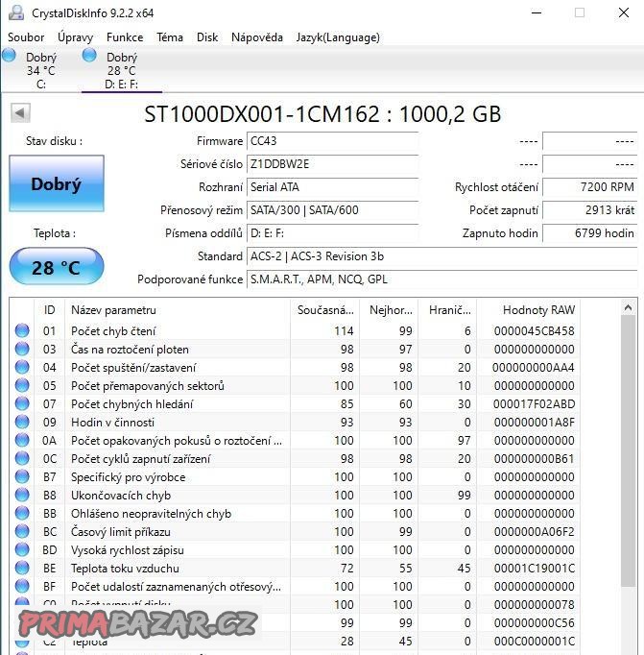The height and width of the screenshot is (655, 644).
Task: Click the blue status orb for C: drive
Action: [x=9, y=55]
